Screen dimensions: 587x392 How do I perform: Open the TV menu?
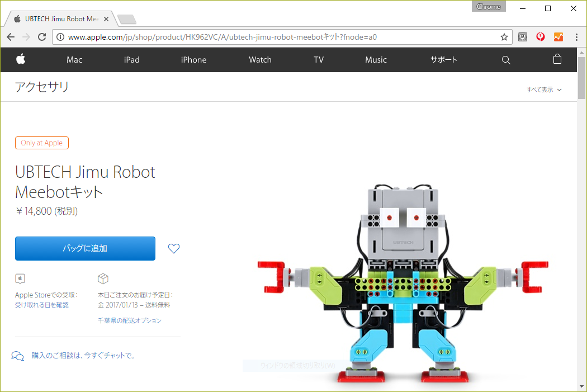pos(319,59)
